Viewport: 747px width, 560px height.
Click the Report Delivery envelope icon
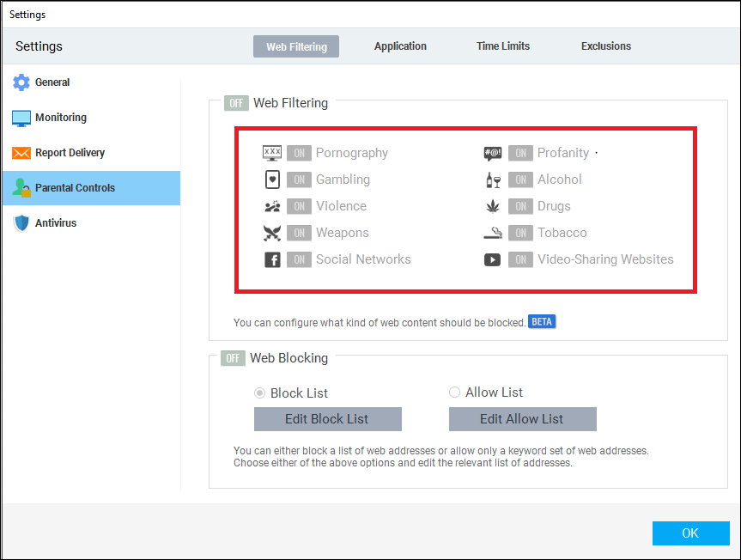(21, 153)
